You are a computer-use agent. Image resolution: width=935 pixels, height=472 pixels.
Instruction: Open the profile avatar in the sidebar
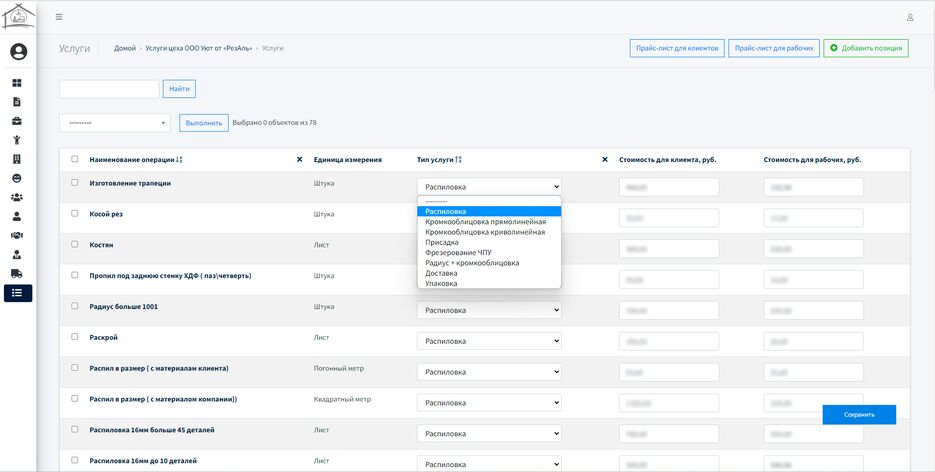click(x=18, y=52)
